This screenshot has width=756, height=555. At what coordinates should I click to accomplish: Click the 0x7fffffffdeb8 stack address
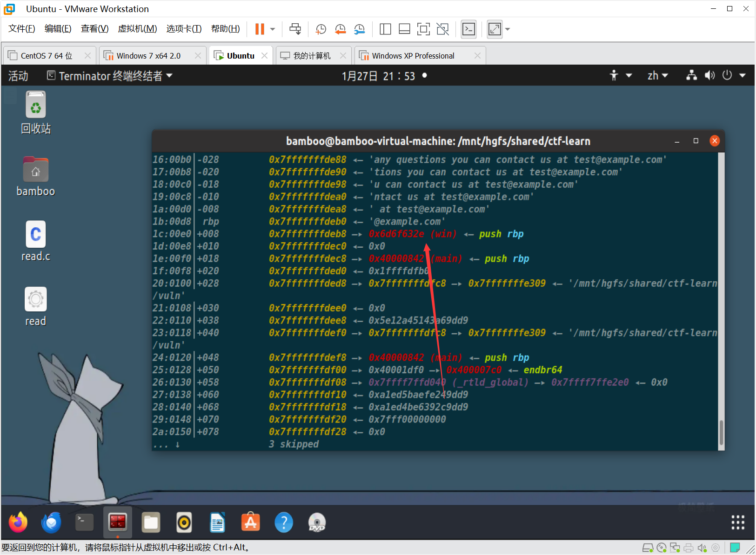click(308, 234)
